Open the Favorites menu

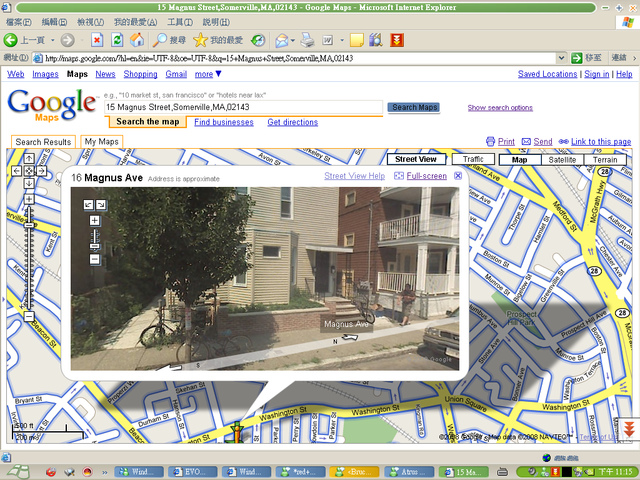point(136,22)
